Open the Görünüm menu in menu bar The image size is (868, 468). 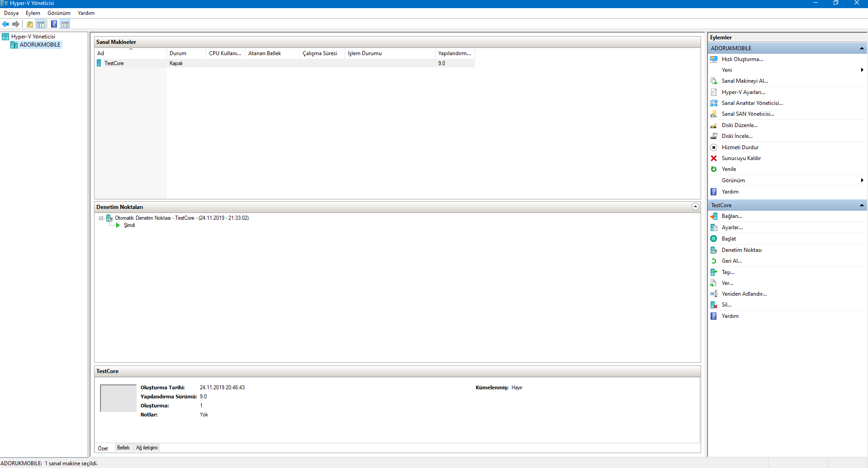pyautogui.click(x=59, y=13)
